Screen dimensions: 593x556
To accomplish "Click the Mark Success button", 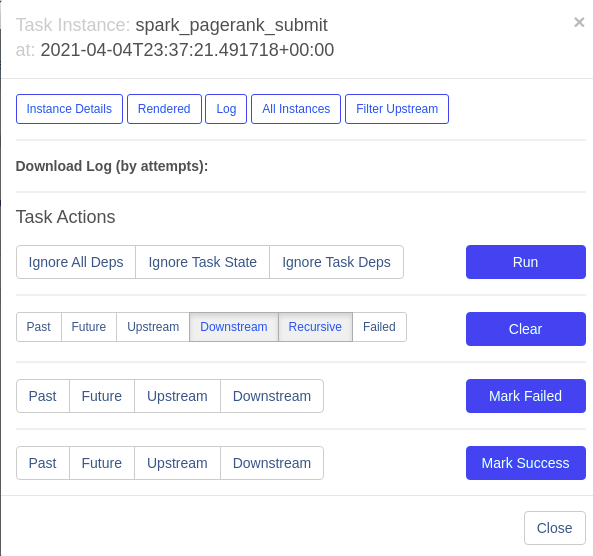I will pyautogui.click(x=526, y=463).
